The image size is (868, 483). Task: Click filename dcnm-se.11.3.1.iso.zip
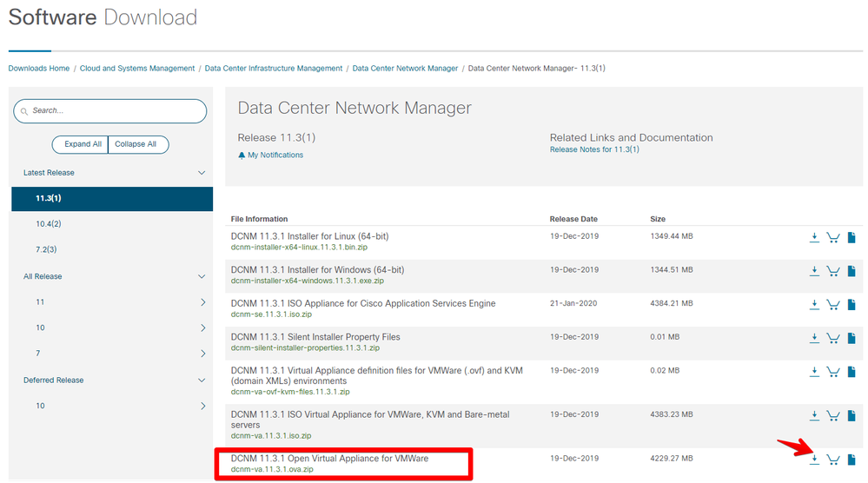click(x=271, y=314)
